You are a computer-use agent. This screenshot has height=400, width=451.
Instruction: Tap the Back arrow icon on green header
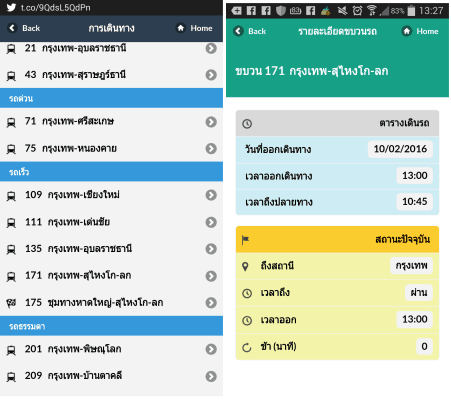click(x=238, y=31)
